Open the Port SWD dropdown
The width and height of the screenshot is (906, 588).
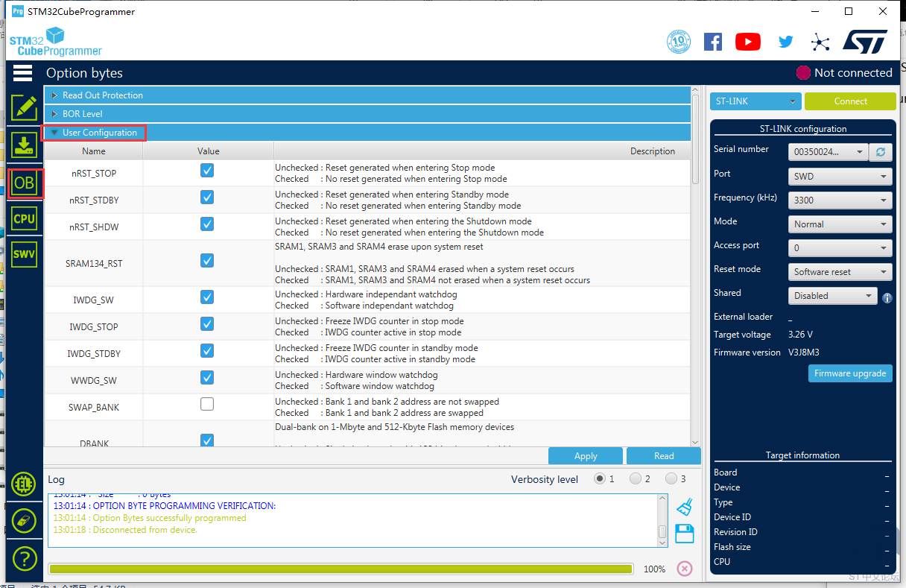(x=840, y=177)
